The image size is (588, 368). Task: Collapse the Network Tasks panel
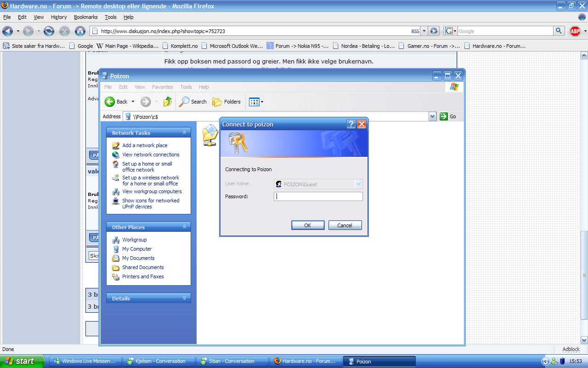coord(184,132)
